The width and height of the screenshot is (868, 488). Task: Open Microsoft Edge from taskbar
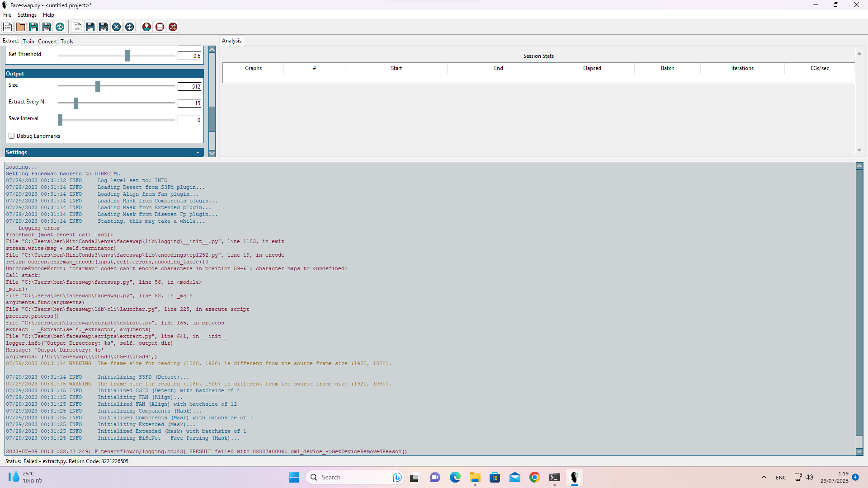click(x=455, y=477)
